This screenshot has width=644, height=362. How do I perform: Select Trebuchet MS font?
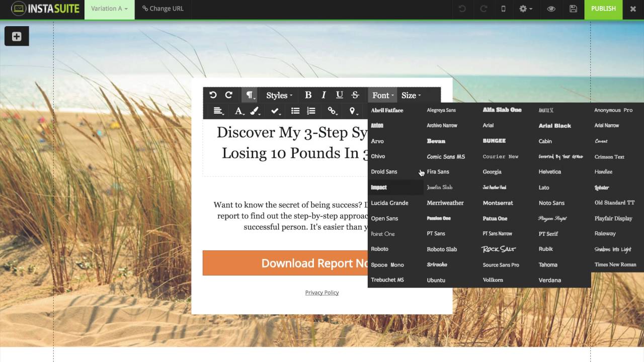pos(387,280)
